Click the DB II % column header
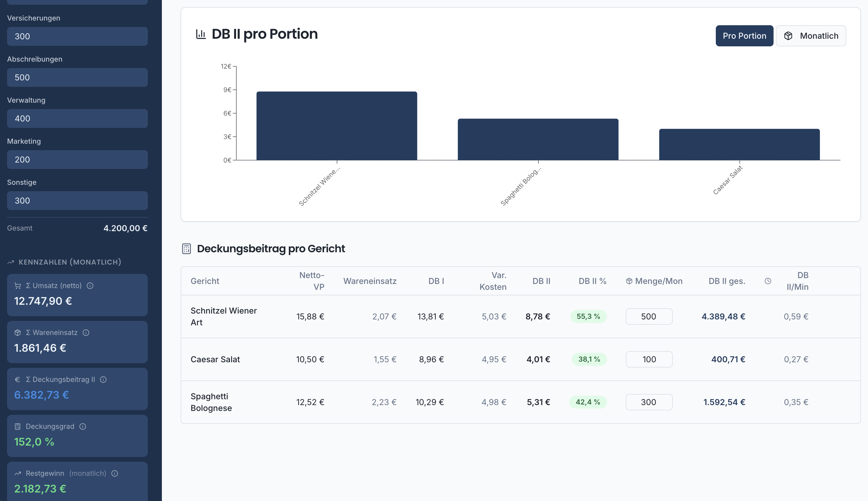 592,281
